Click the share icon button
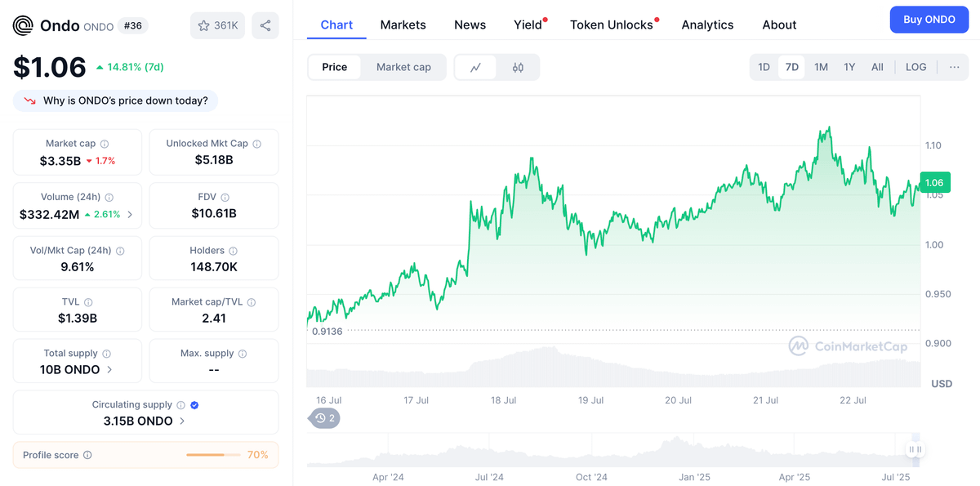The width and height of the screenshot is (980, 486). point(265,25)
